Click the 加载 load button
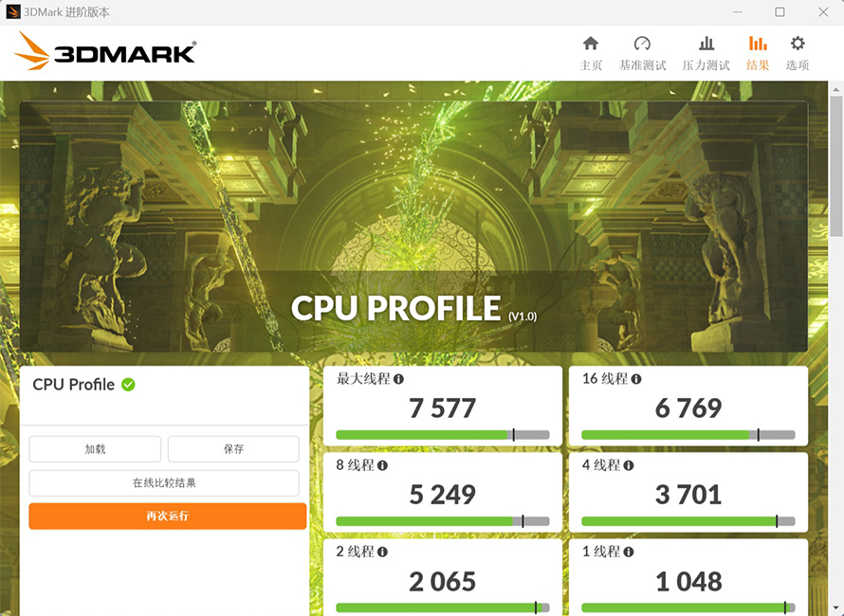Screen dimensions: 844x616 [95, 449]
